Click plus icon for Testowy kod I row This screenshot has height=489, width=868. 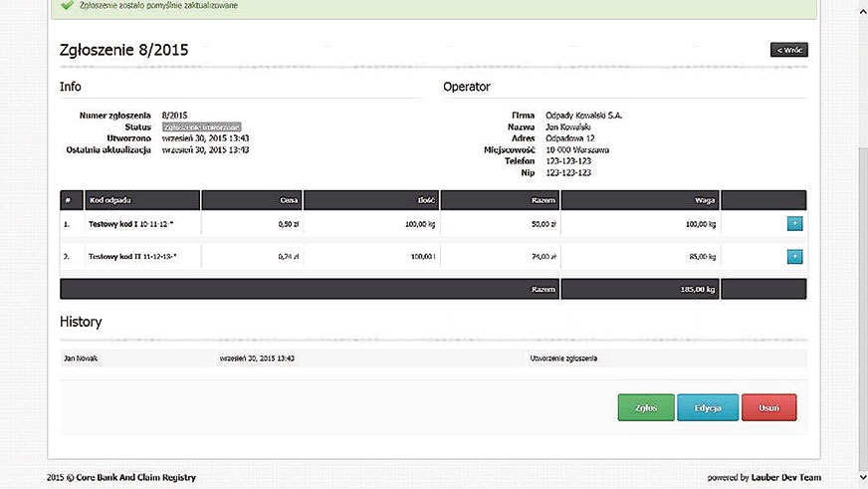click(794, 224)
